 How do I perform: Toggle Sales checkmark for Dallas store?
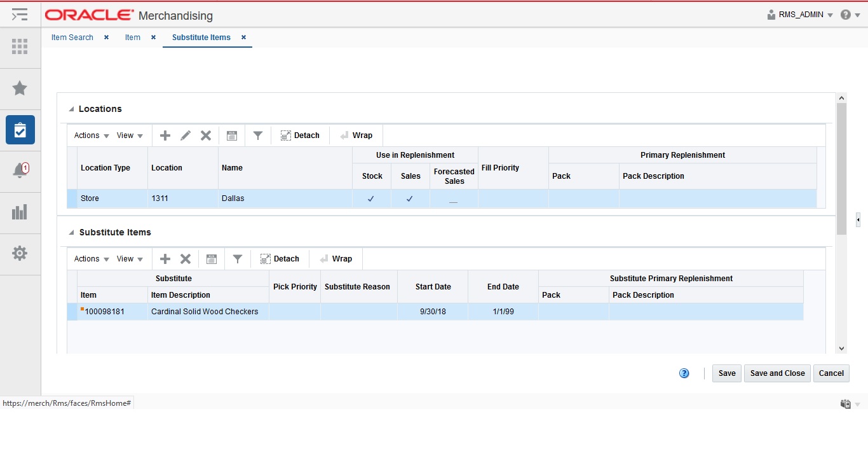(x=410, y=198)
